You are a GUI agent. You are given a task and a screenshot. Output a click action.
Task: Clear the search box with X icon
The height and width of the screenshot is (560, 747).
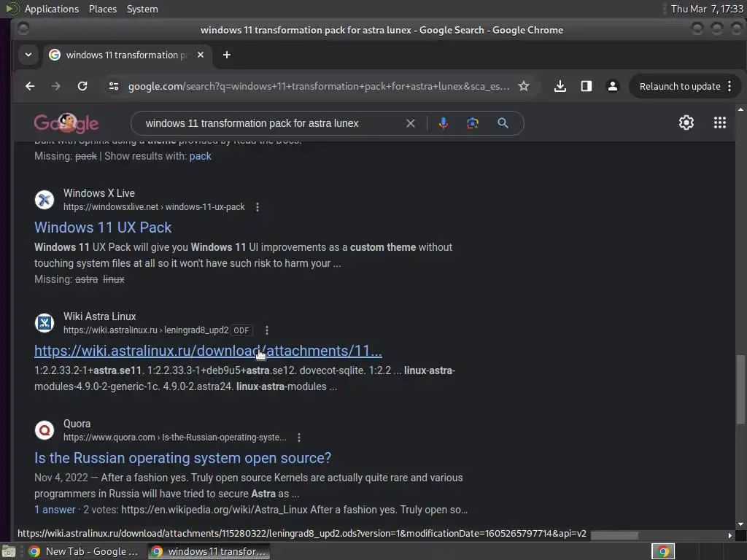pos(410,123)
